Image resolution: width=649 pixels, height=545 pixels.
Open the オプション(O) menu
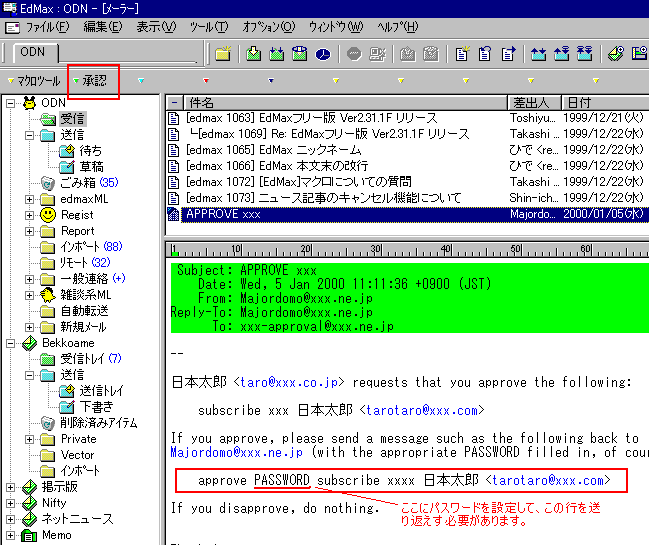click(x=269, y=27)
